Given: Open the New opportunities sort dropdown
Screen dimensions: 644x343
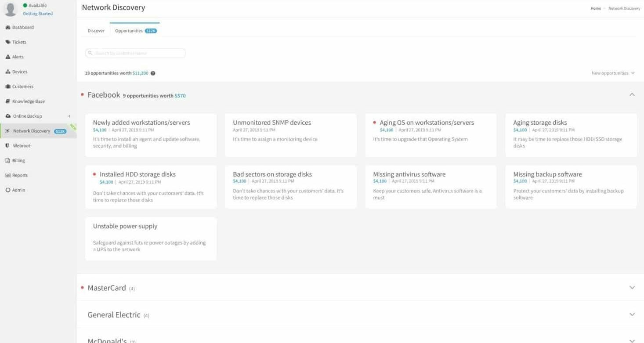Looking at the screenshot, I should 613,73.
